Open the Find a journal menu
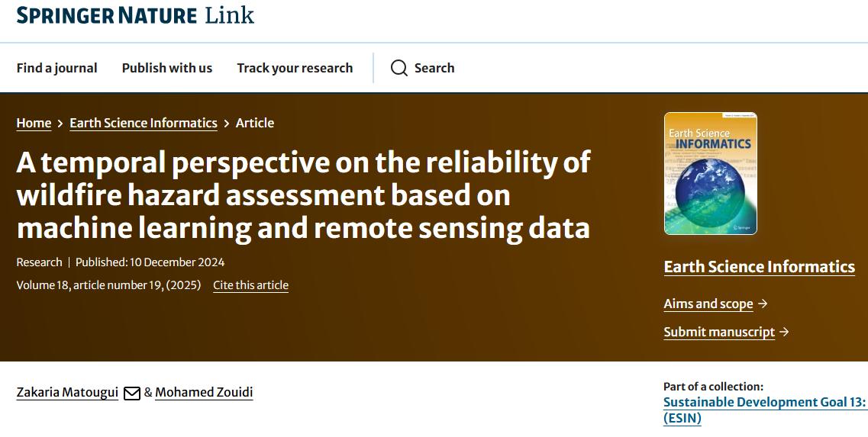Screen dimensions: 868x437 [57, 68]
